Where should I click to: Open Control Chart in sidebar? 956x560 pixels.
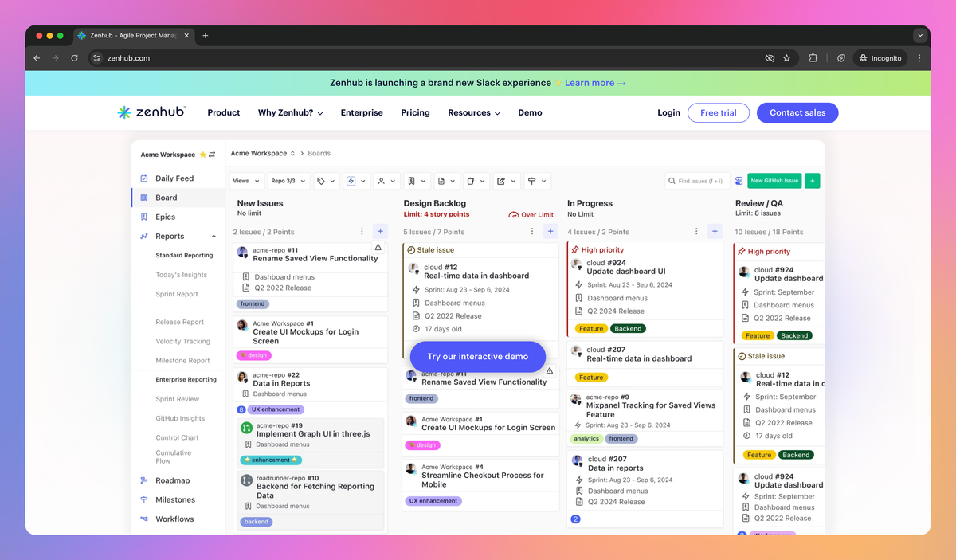[x=177, y=437]
